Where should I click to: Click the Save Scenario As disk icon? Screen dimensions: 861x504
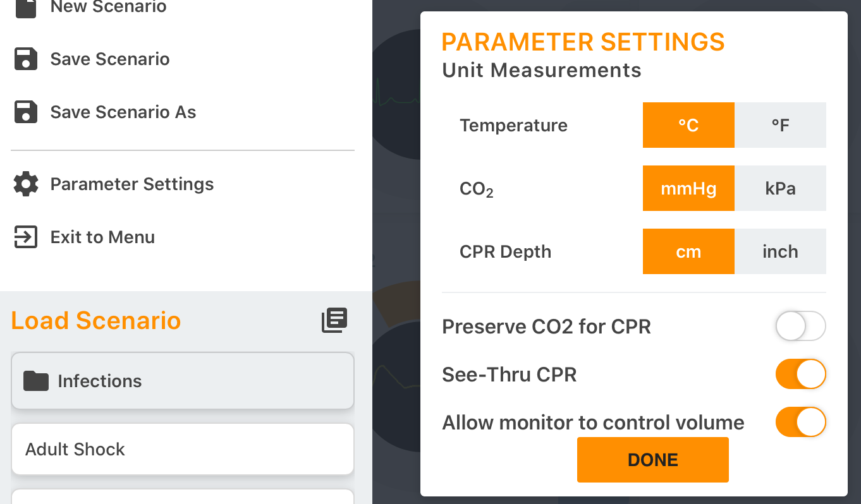[x=26, y=112]
